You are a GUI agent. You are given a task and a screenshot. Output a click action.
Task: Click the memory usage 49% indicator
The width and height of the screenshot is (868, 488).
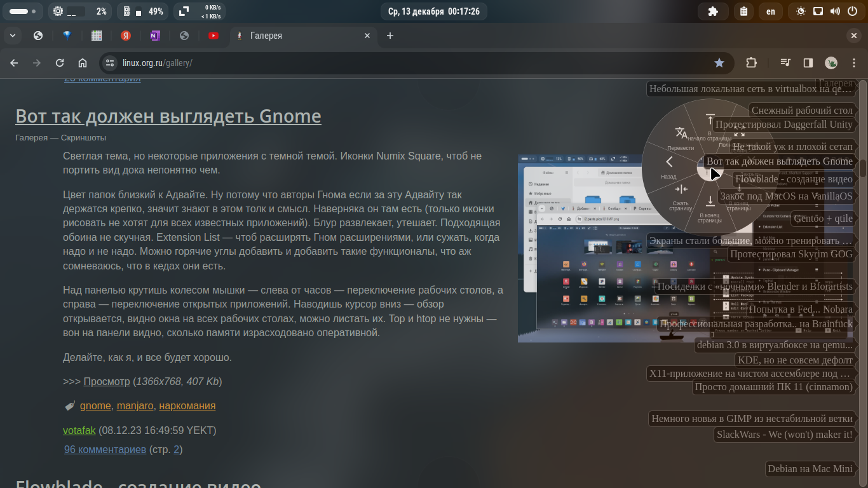click(143, 11)
